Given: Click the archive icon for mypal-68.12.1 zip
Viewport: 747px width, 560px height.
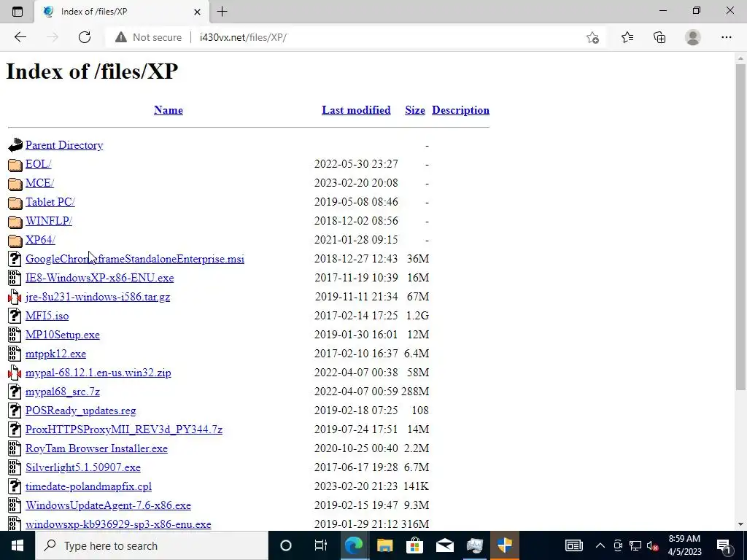Looking at the screenshot, I should coord(15,373).
